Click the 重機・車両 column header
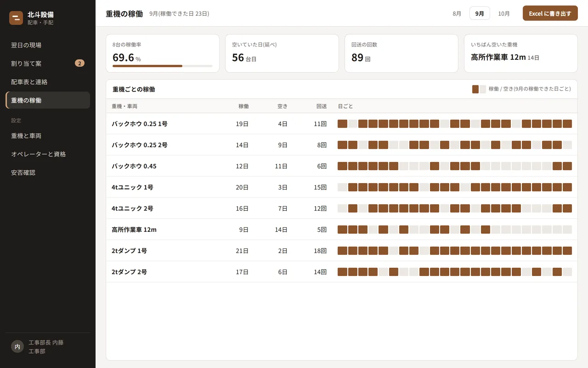The height and width of the screenshot is (368, 588). (124, 106)
